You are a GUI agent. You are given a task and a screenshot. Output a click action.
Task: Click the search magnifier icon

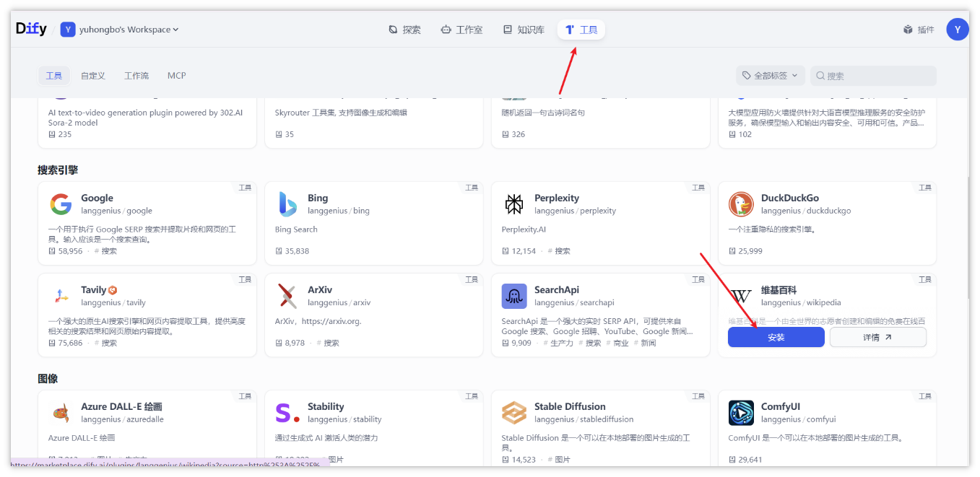point(820,76)
